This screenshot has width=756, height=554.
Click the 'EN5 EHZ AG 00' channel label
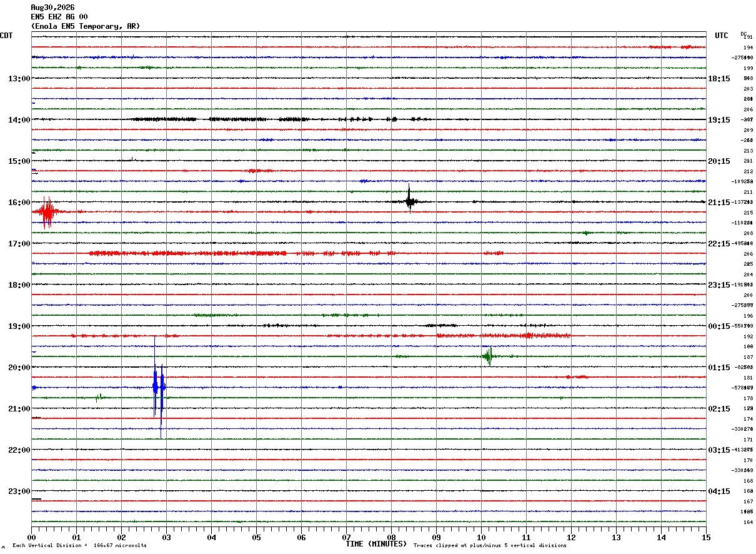pyautogui.click(x=59, y=17)
